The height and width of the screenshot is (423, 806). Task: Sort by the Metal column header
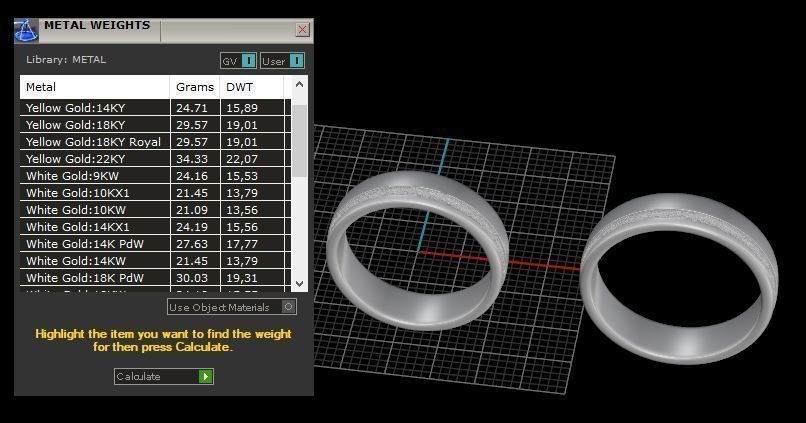[95, 87]
